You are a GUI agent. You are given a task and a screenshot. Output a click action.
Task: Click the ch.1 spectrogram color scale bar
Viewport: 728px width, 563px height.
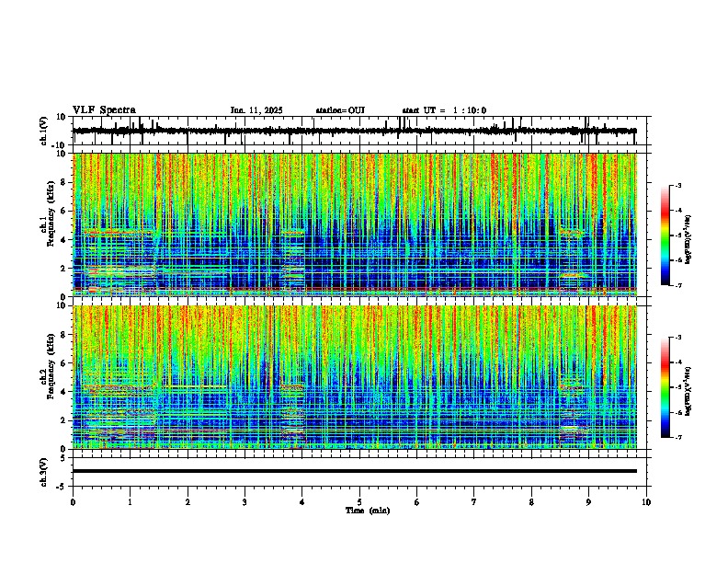coord(665,236)
